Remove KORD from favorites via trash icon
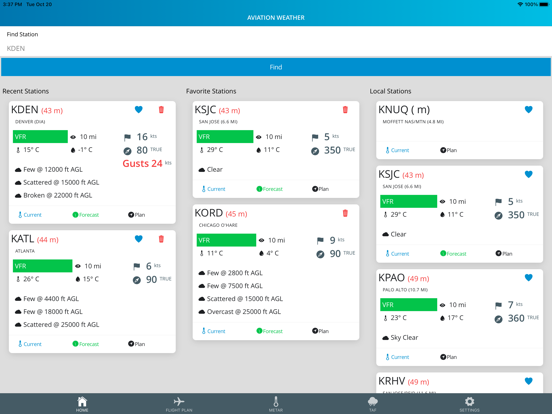This screenshot has height=414, width=552. click(x=345, y=213)
